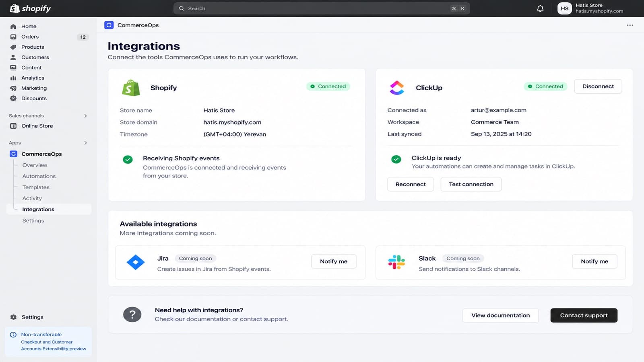Image resolution: width=644 pixels, height=362 pixels.
Task: Open the Overview page of CommerceOps
Action: (x=35, y=165)
